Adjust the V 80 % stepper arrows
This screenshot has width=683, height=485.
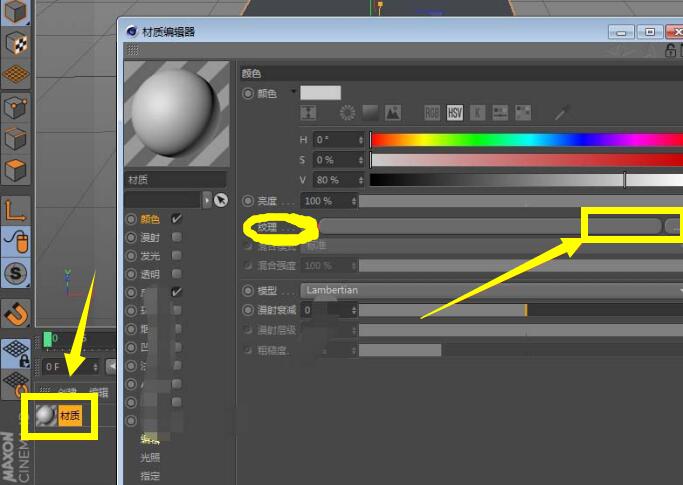pyautogui.click(x=361, y=180)
